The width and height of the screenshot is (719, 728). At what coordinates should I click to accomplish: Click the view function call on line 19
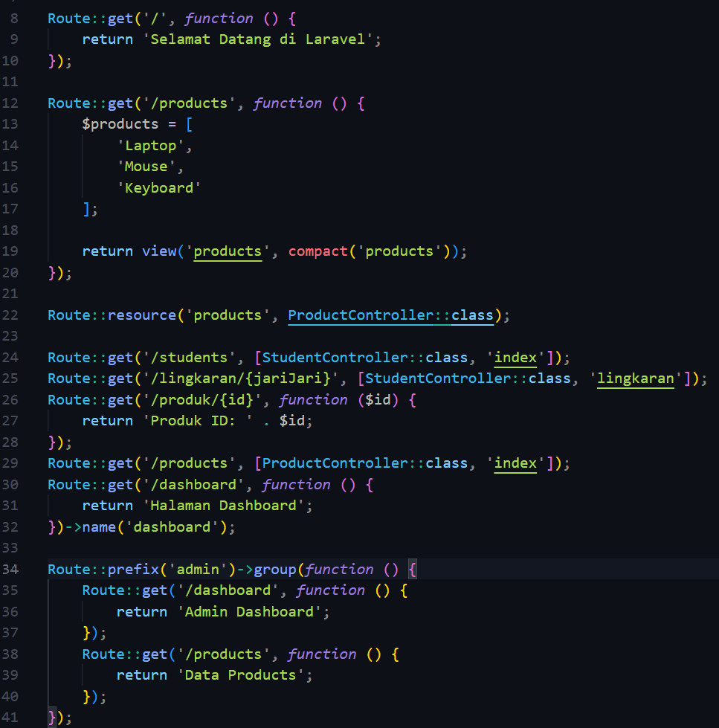click(x=159, y=251)
